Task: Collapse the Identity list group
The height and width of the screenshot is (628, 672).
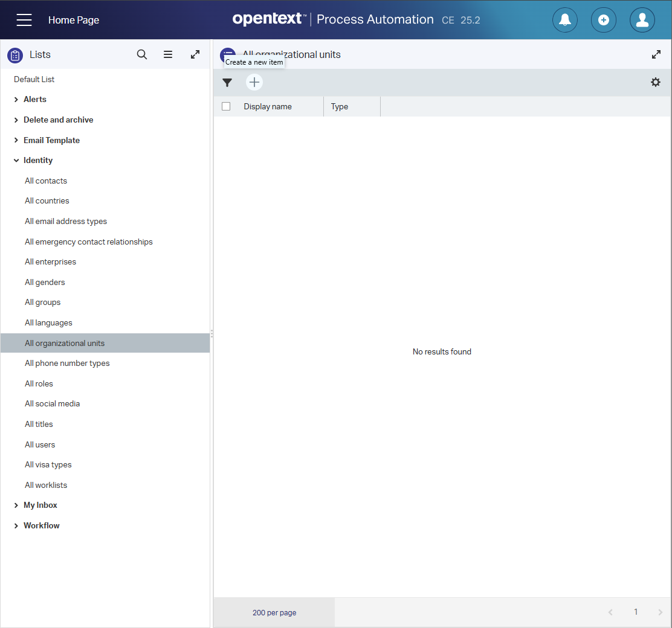Action: point(16,161)
